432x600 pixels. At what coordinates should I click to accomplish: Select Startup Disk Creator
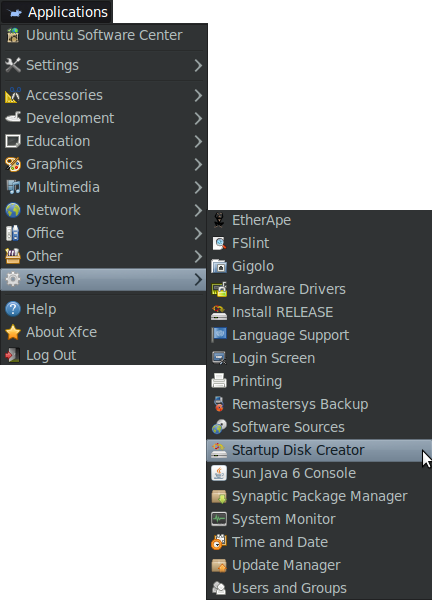[319, 450]
